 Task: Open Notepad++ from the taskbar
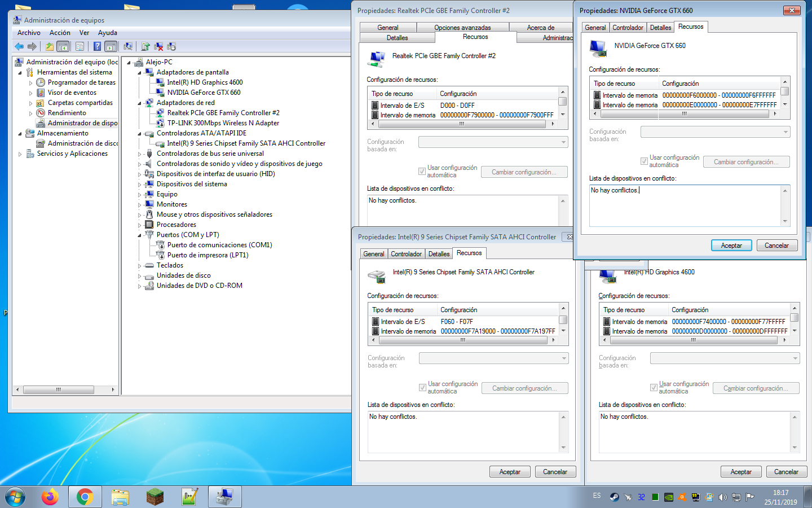(189, 497)
